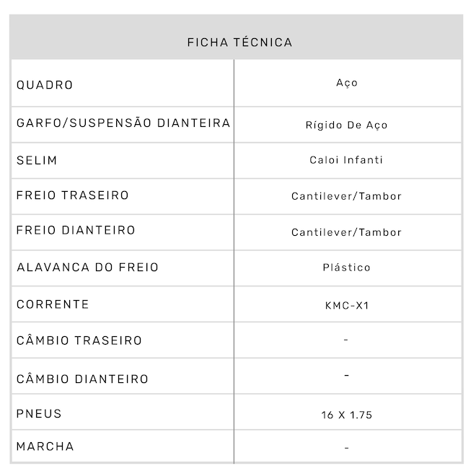This screenshot has height=476, width=476.
Task: Select the FREIO DIANTEIRO label
Action: (76, 231)
